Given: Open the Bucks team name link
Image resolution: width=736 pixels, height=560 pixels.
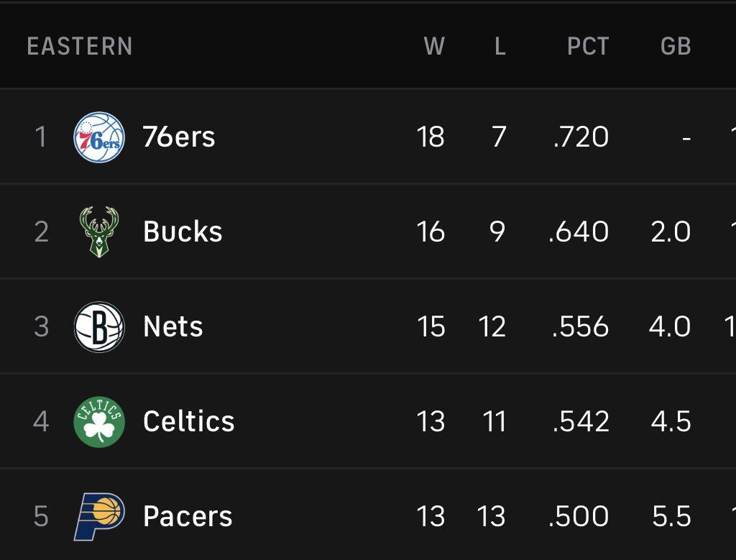Looking at the screenshot, I should [x=183, y=232].
